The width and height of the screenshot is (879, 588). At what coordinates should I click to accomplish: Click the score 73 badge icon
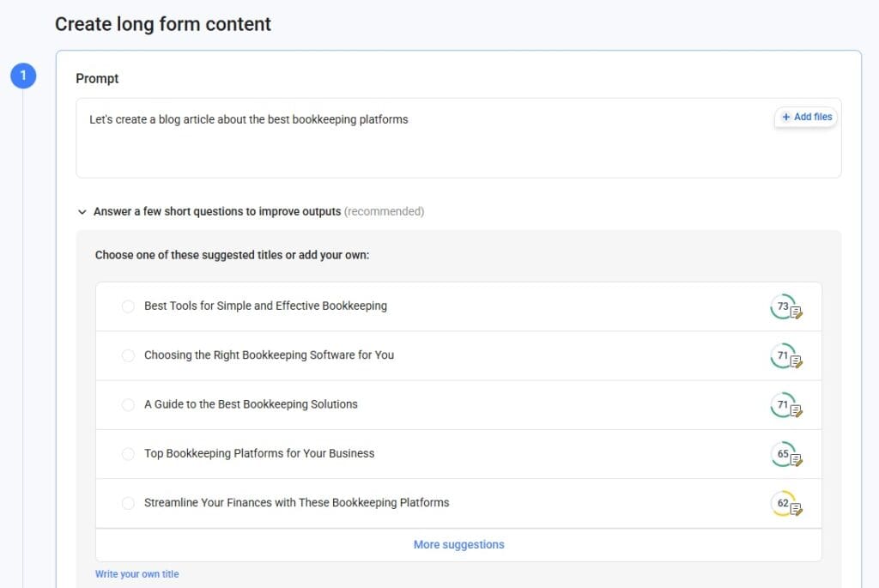[785, 307]
